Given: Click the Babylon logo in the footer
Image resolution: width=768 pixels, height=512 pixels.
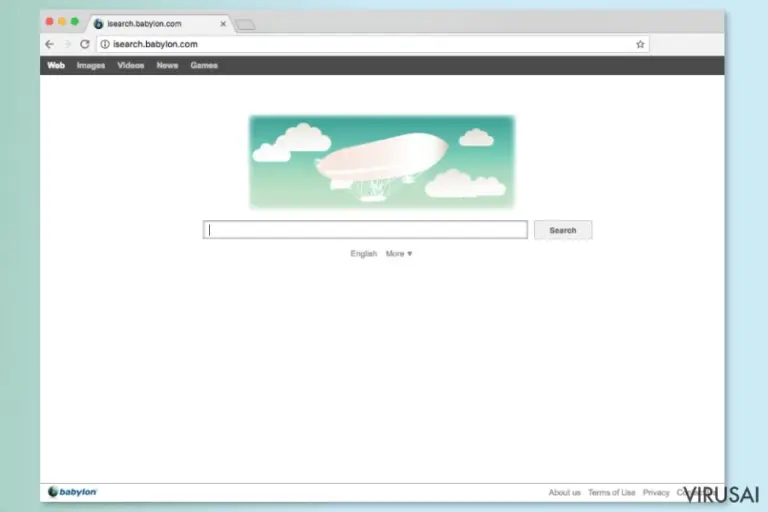Looking at the screenshot, I should [72, 492].
